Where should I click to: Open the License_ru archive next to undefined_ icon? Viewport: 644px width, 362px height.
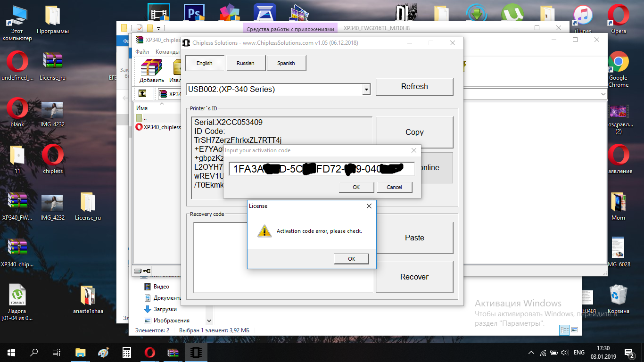pyautogui.click(x=52, y=66)
